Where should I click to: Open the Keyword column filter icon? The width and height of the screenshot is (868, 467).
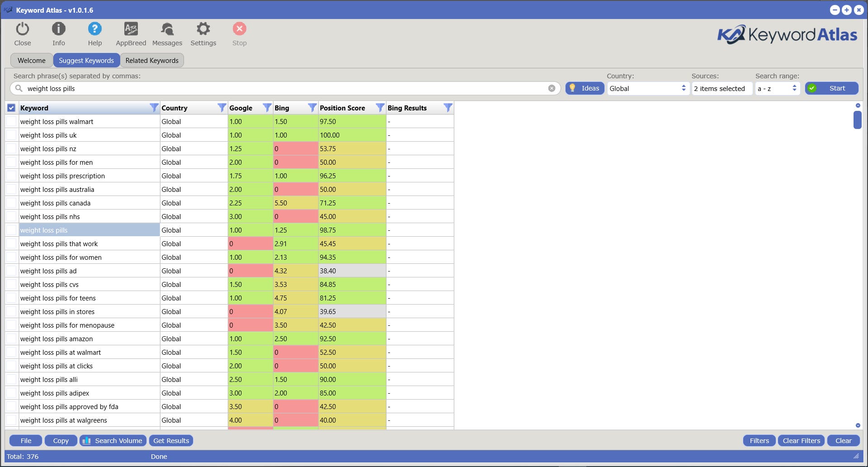154,108
